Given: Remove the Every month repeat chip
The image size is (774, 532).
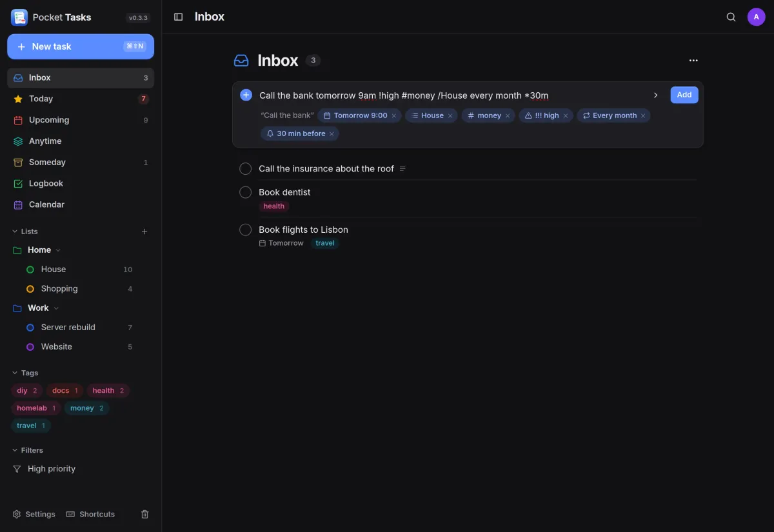Looking at the screenshot, I should point(643,116).
